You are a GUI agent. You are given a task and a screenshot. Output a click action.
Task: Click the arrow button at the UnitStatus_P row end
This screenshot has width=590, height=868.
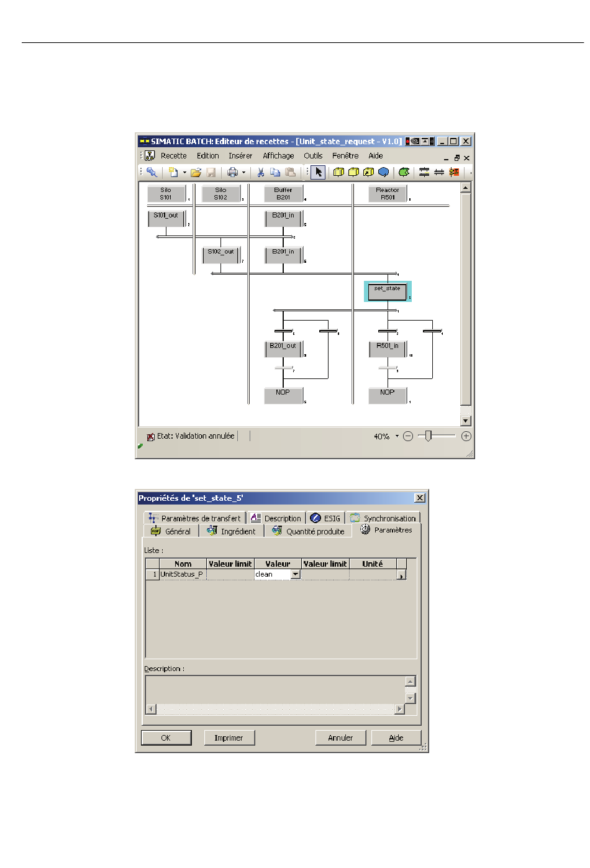coord(401,575)
